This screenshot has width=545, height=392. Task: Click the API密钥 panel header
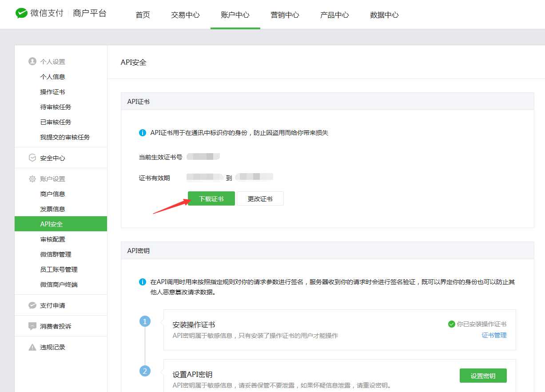(327, 251)
